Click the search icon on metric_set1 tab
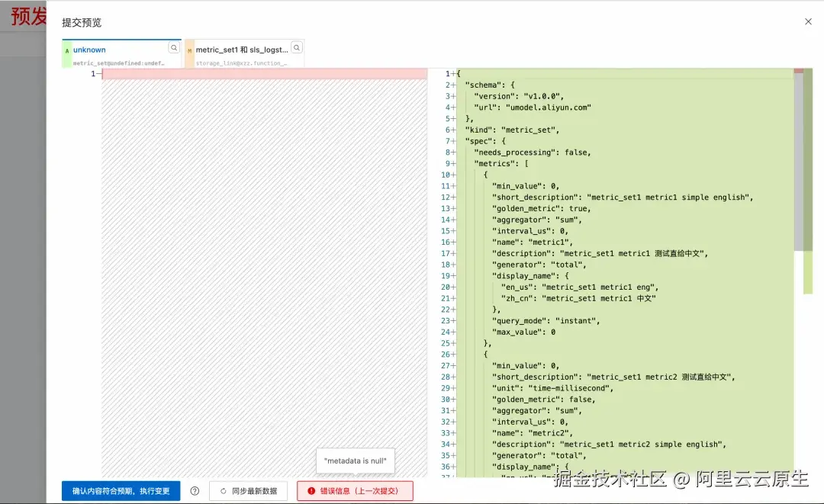The width and height of the screenshot is (824, 504). point(297,48)
